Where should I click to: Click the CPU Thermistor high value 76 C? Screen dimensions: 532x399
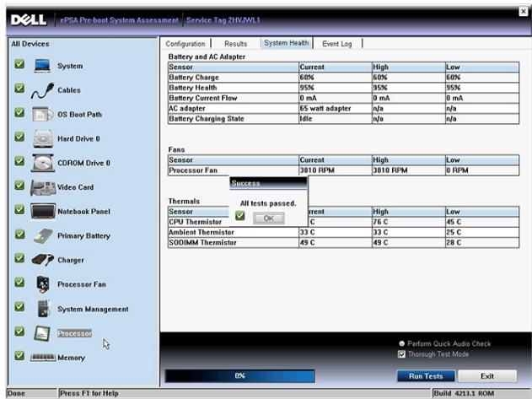380,222
